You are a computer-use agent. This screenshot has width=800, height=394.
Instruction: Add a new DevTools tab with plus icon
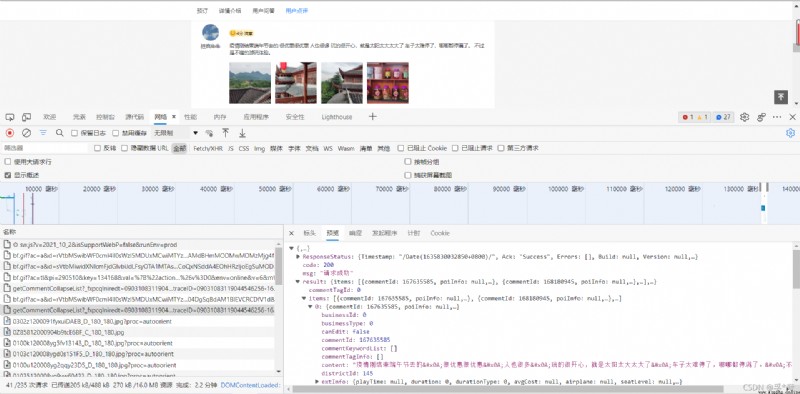[x=372, y=116]
